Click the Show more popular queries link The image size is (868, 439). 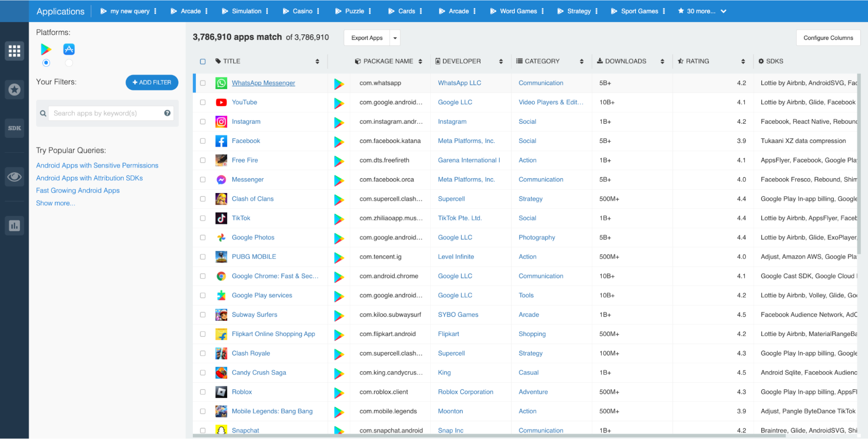(56, 203)
